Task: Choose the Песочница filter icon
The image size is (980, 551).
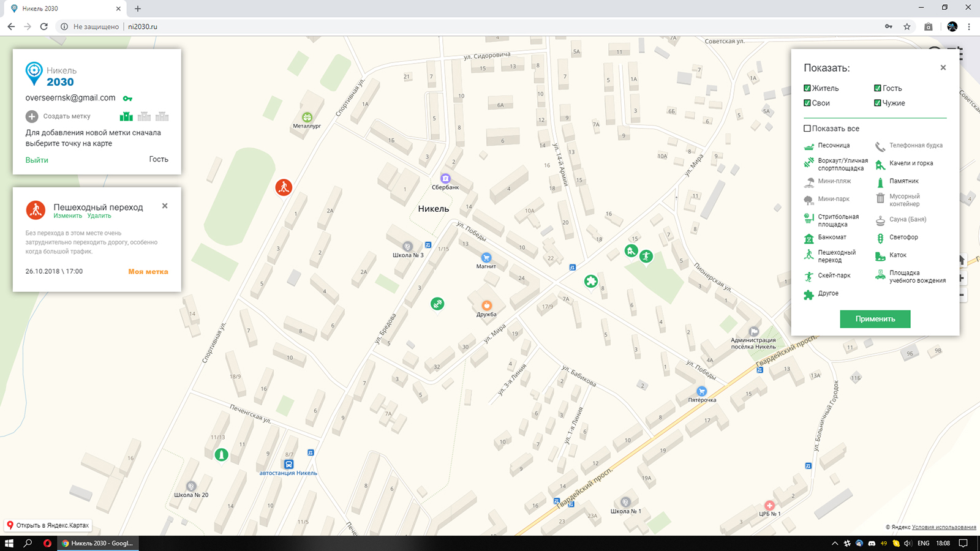Action: click(809, 146)
